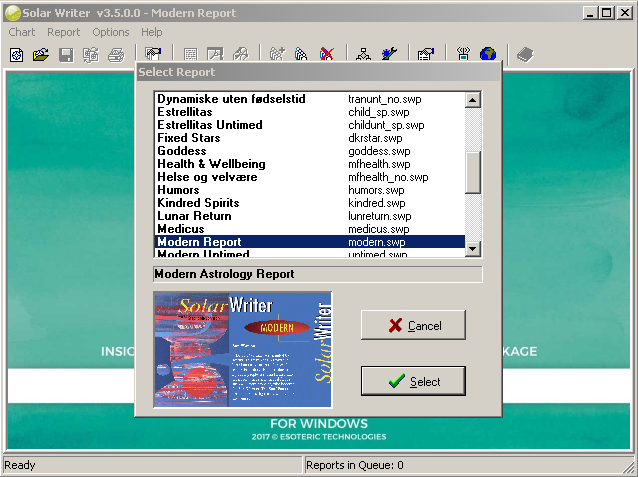This screenshot has width=638, height=477.
Task: Choose the Goddess report
Action: pyautogui.click(x=310, y=151)
